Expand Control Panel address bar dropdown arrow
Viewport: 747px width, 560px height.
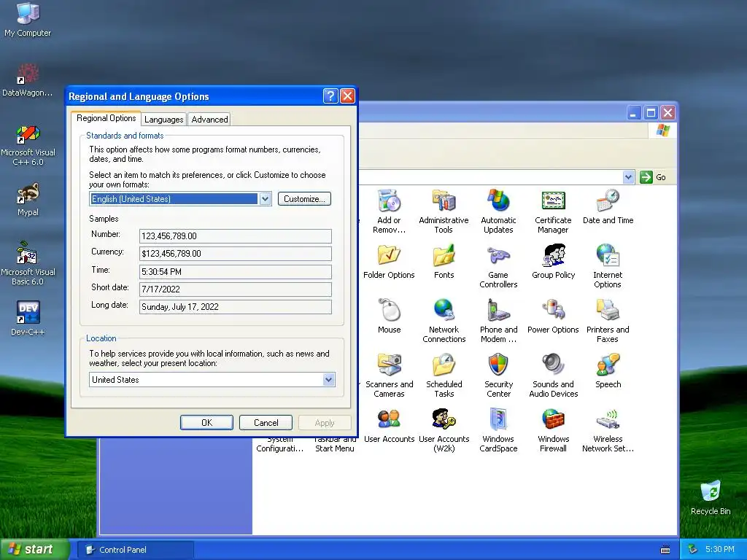click(628, 177)
